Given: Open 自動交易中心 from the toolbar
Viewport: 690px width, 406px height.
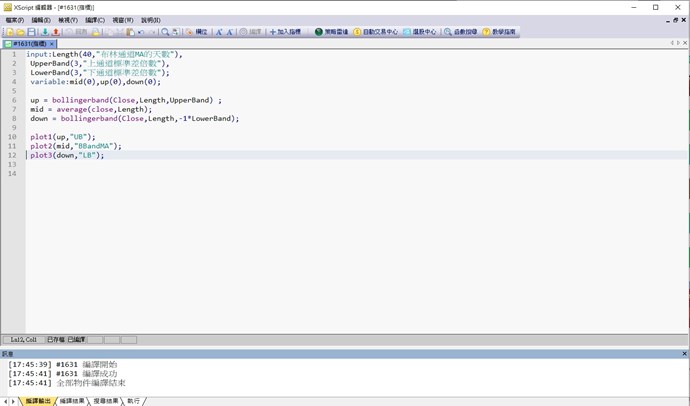Looking at the screenshot, I should [375, 32].
